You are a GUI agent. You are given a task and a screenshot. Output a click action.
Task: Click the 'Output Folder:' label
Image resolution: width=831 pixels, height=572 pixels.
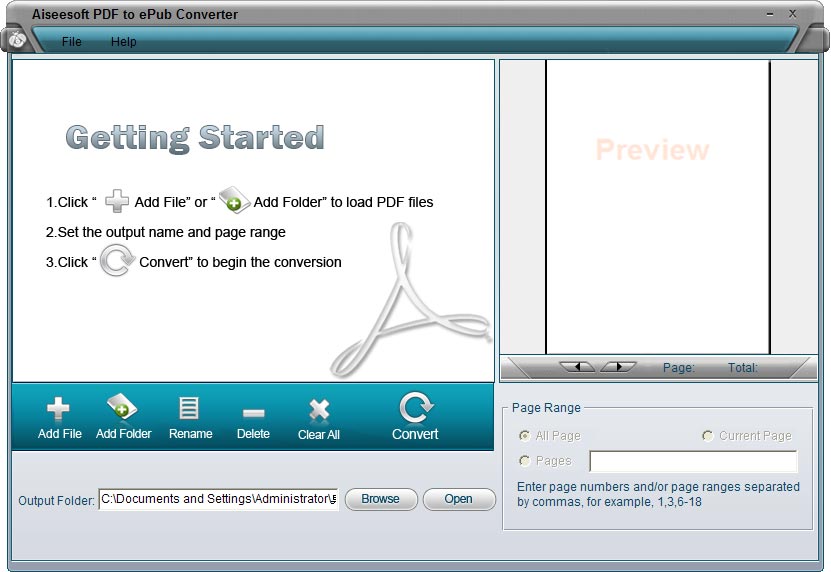coord(56,500)
